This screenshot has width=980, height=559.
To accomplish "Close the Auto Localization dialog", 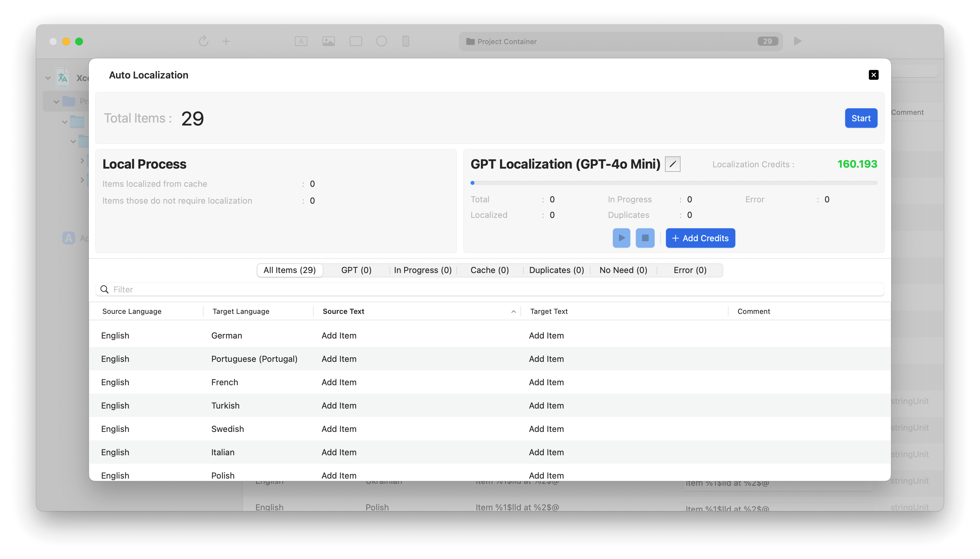I will tap(873, 75).
